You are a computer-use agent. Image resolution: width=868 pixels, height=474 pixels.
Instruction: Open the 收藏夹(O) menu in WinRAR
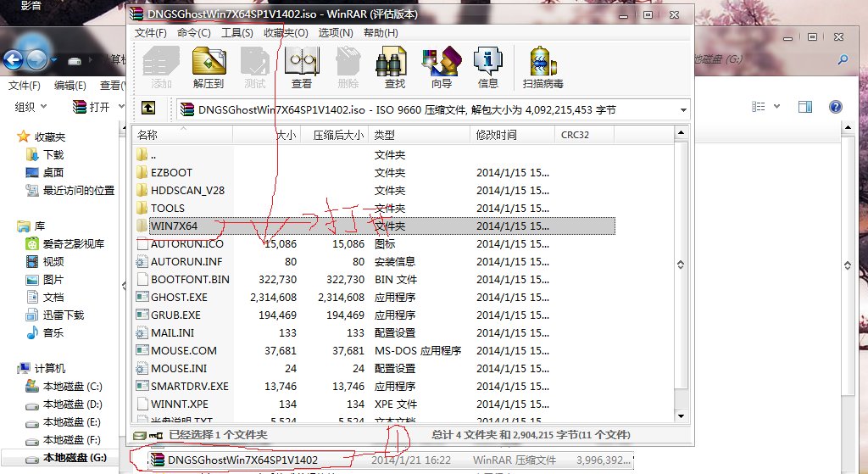point(286,33)
